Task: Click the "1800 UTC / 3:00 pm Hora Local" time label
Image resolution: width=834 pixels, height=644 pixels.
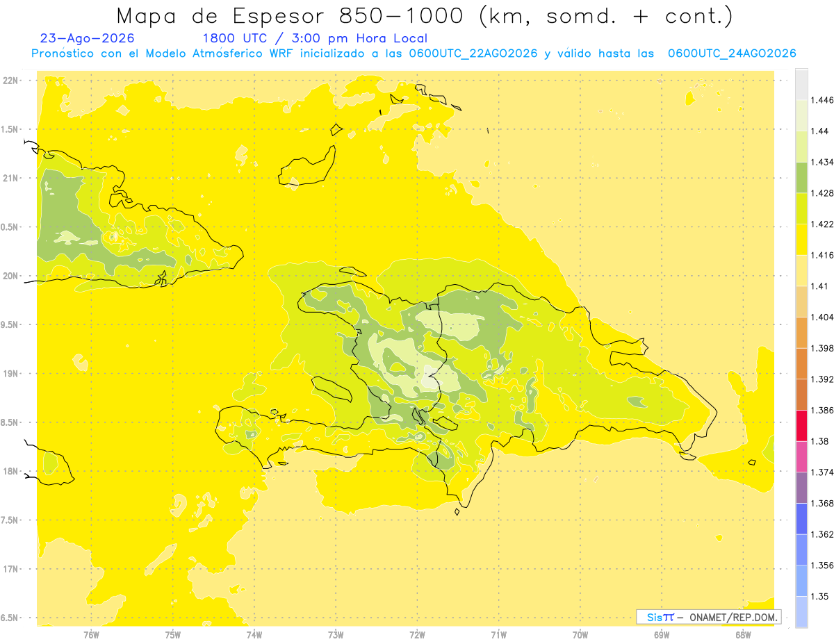Action: click(315, 39)
